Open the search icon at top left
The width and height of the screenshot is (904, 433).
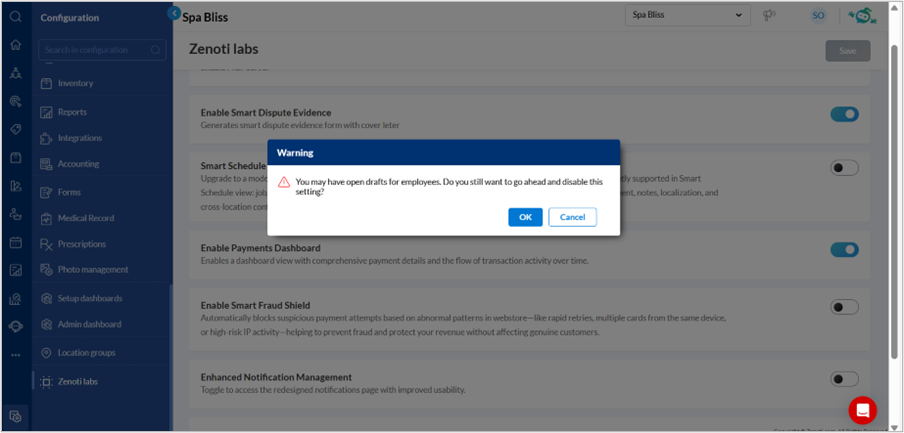click(16, 17)
